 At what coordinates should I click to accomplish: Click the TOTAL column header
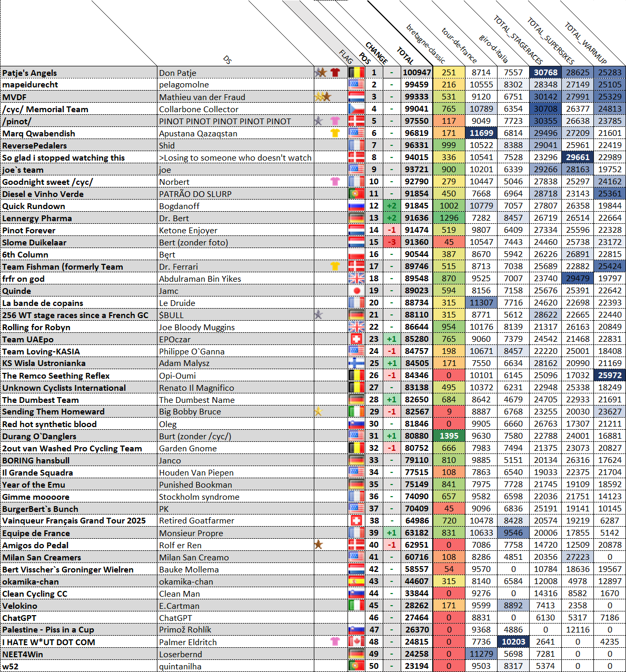pos(405,56)
